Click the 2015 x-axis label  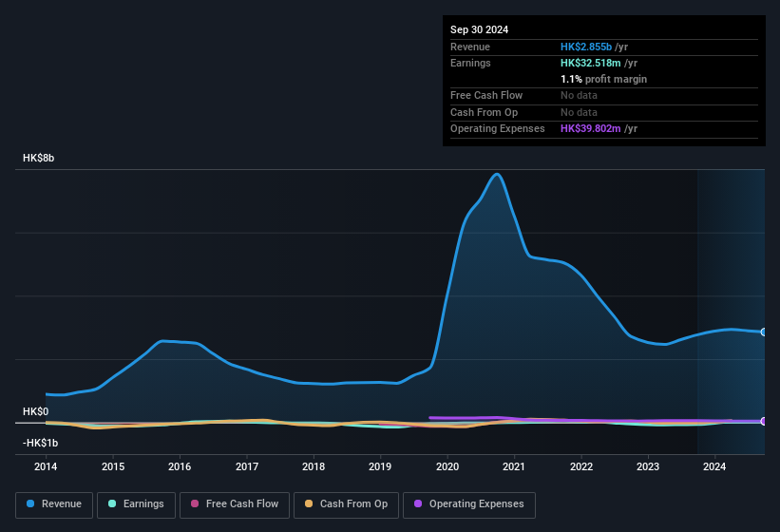pyautogui.click(x=113, y=466)
